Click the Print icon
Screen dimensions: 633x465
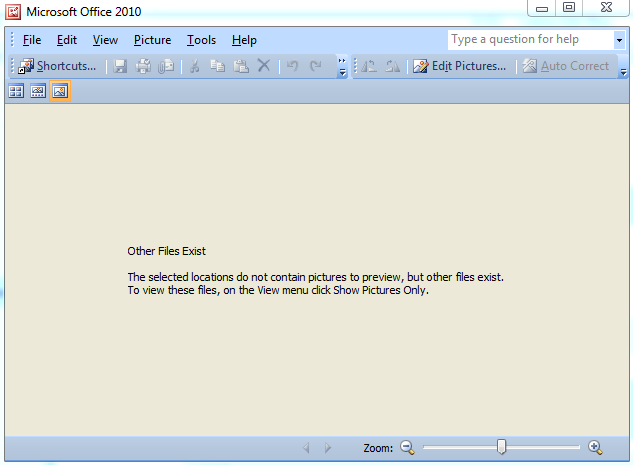tap(143, 66)
